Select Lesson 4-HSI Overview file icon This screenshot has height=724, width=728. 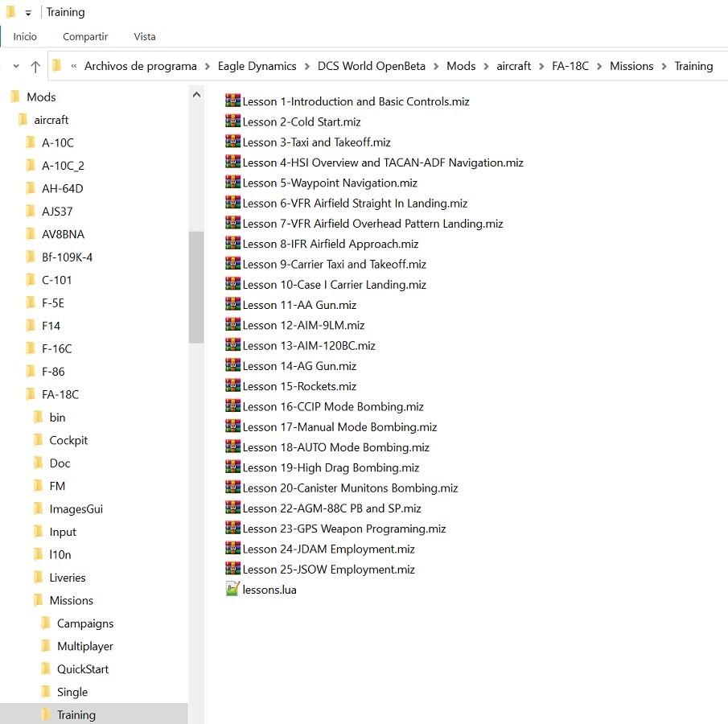(232, 162)
